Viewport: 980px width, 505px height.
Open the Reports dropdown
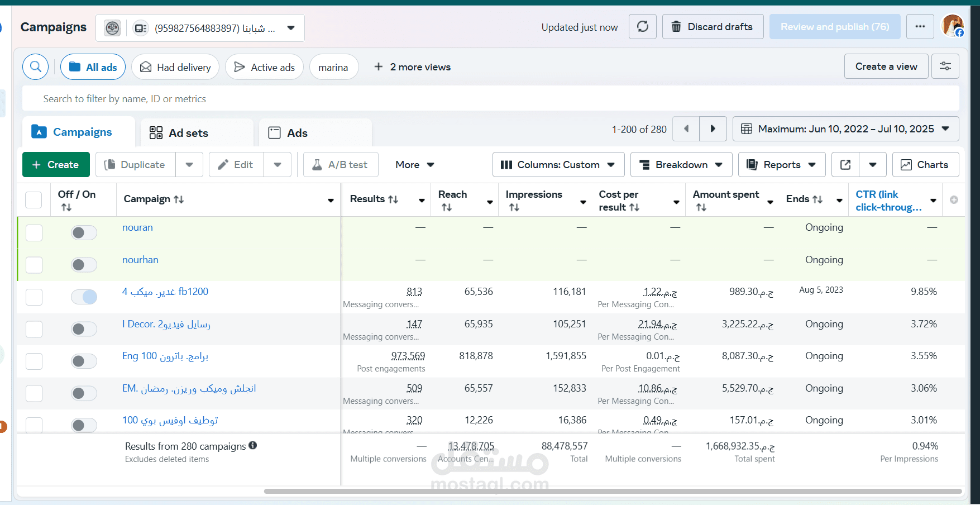point(782,165)
